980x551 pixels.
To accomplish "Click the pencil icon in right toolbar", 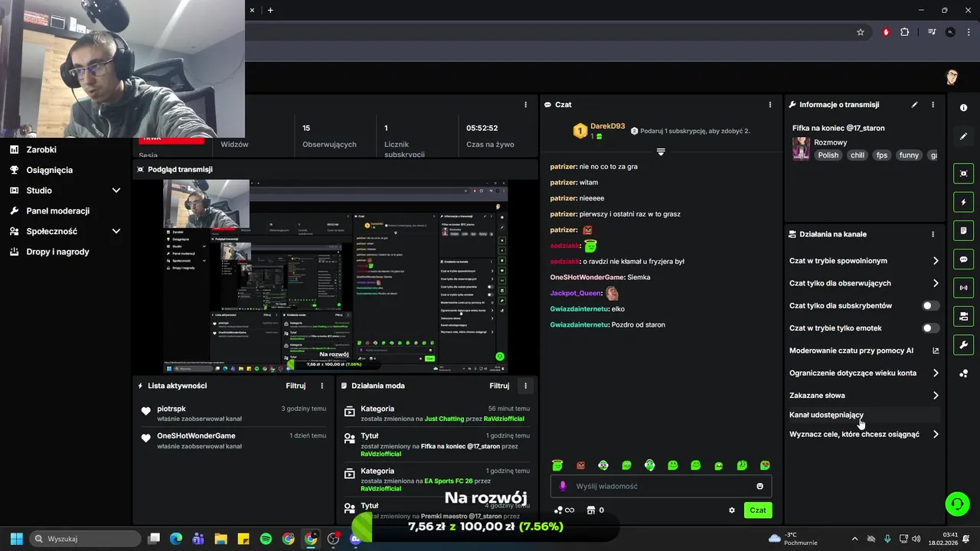I will point(963,136).
